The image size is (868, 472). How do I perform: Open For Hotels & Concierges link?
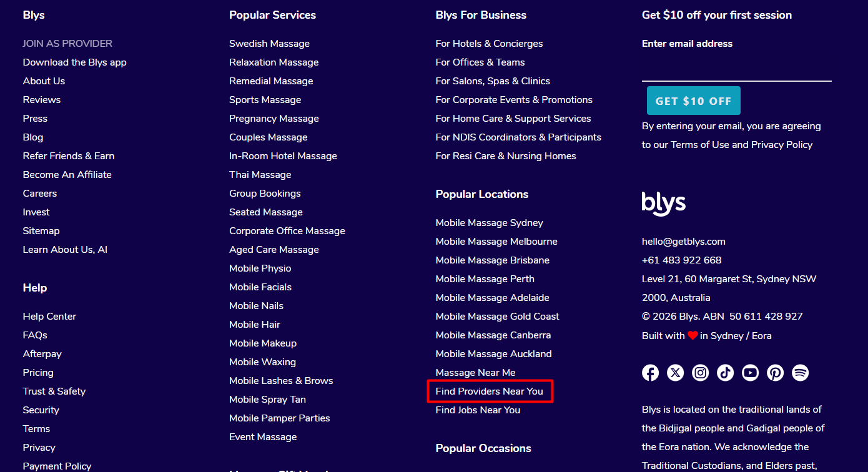[490, 44]
